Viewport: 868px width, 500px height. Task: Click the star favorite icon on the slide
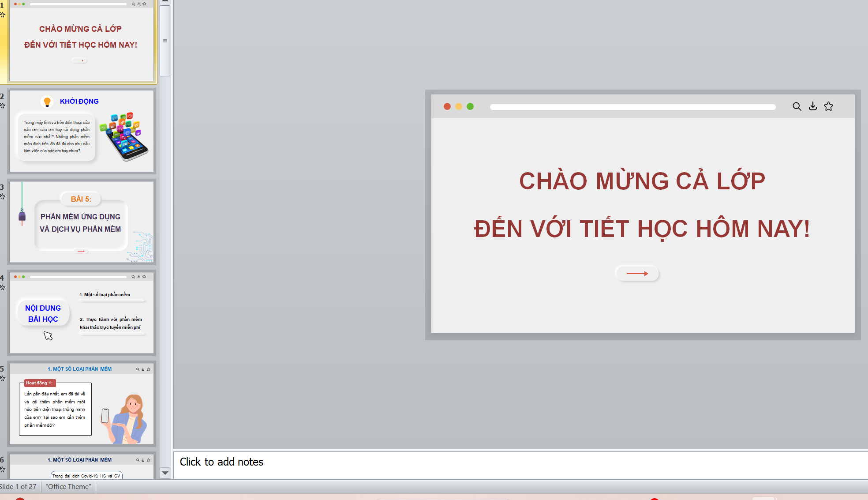pos(828,106)
